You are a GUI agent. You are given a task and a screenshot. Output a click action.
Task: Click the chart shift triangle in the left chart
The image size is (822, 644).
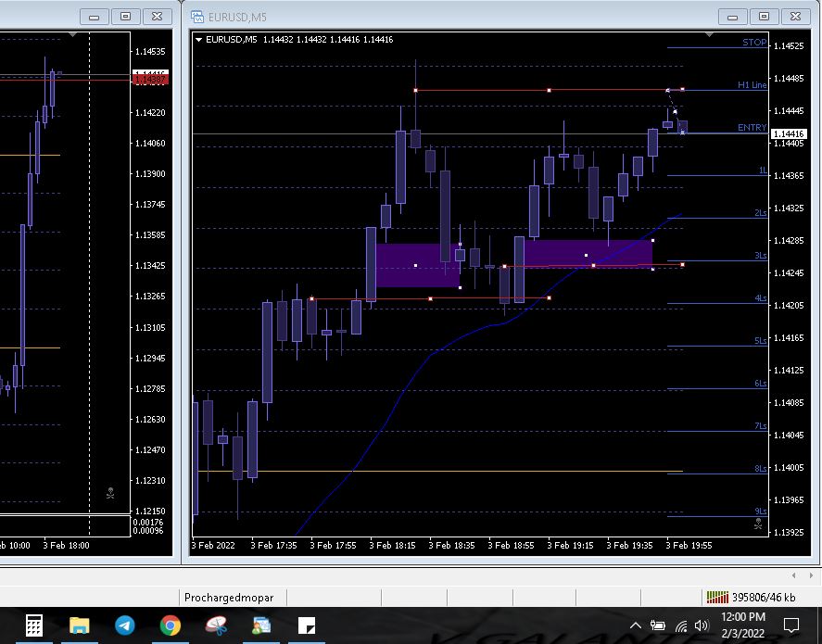[x=73, y=34]
